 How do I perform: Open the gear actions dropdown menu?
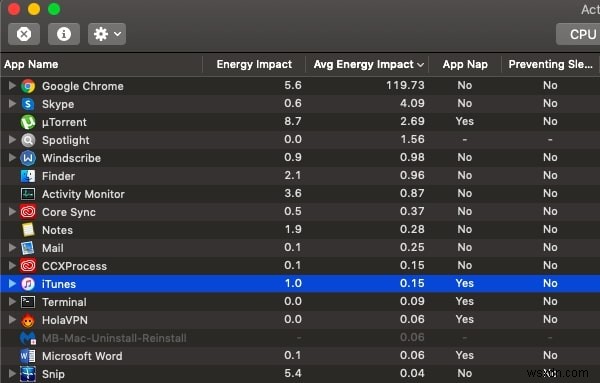click(x=107, y=34)
